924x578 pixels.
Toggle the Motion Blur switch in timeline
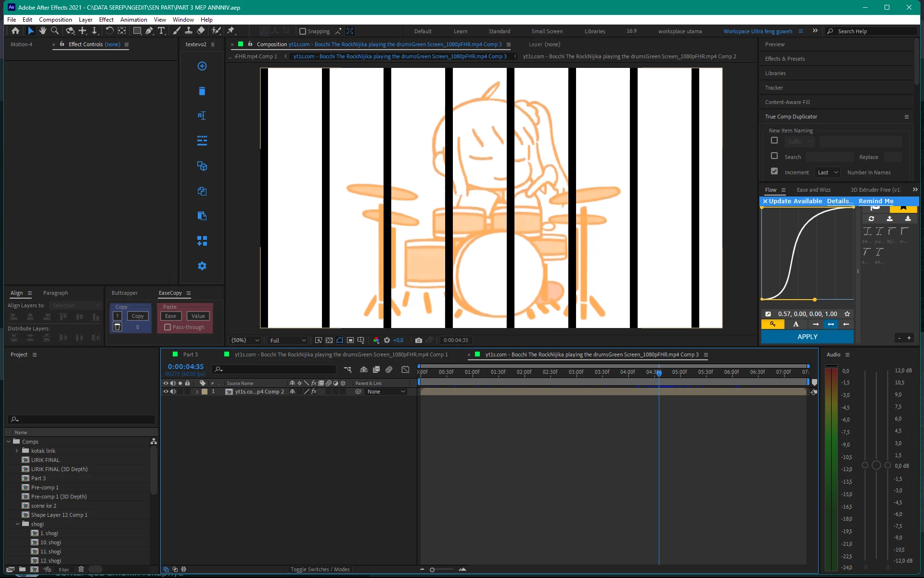pos(389,369)
